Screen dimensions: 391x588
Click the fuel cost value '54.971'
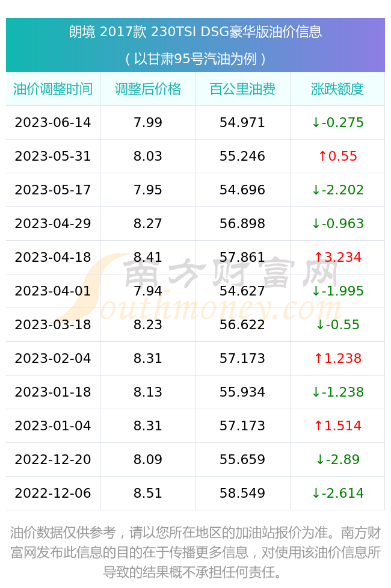(242, 123)
